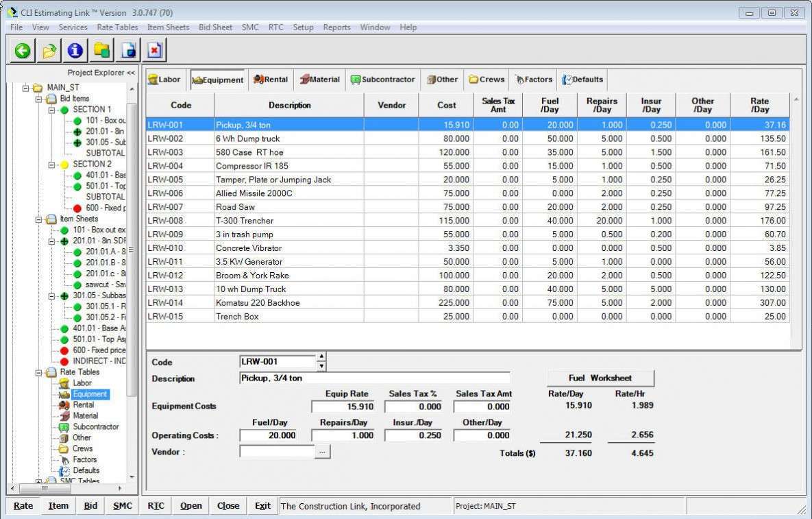Click the Subcontractor icon in Rate Tables tree
The height and width of the screenshot is (519, 812).
(x=64, y=427)
